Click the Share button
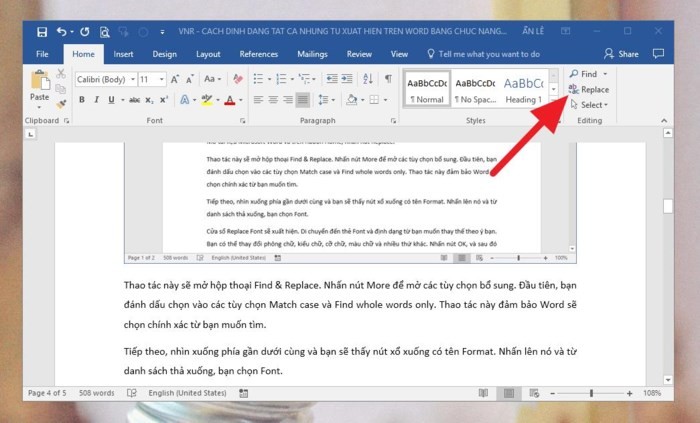The height and width of the screenshot is (423, 700). (621, 54)
